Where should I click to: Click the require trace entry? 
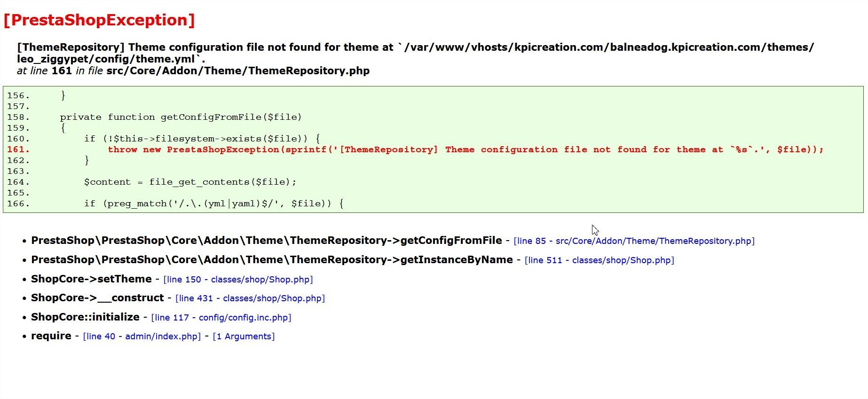[51, 336]
